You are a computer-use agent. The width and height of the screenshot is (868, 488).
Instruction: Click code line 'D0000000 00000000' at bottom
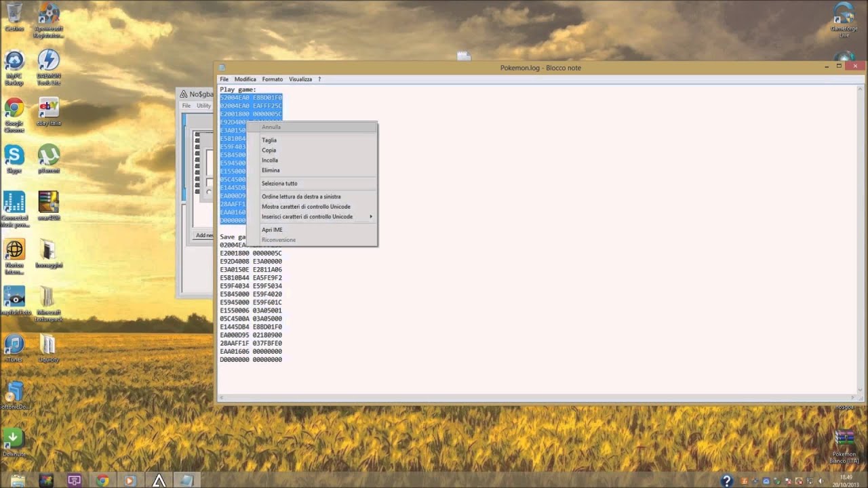click(x=251, y=360)
